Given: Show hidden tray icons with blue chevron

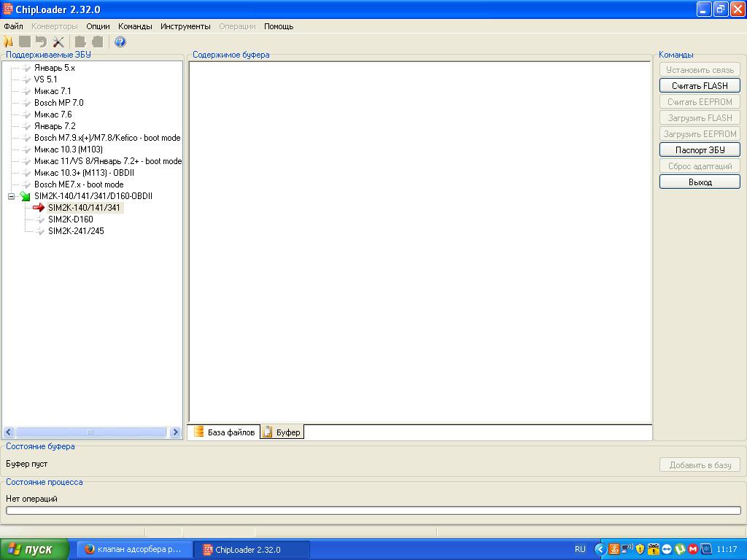Looking at the screenshot, I should tap(600, 549).
